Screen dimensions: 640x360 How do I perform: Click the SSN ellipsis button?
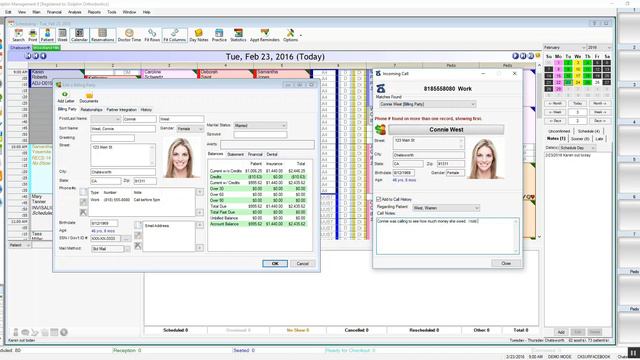pos(126,238)
